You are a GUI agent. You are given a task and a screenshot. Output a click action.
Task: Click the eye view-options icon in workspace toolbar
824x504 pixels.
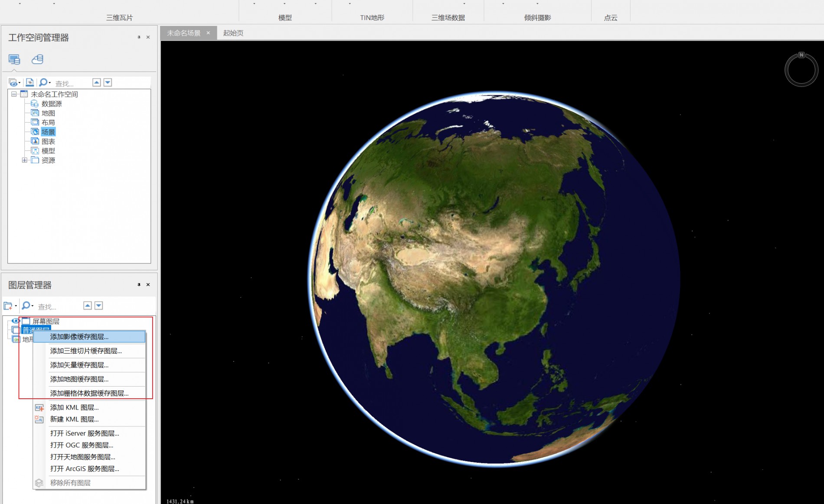(13, 82)
